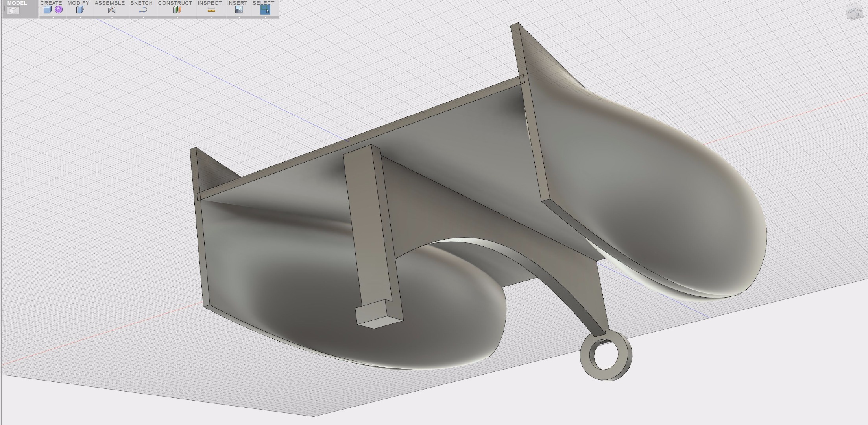Click the Insert image icon
This screenshot has width=868, height=425.
click(x=239, y=10)
